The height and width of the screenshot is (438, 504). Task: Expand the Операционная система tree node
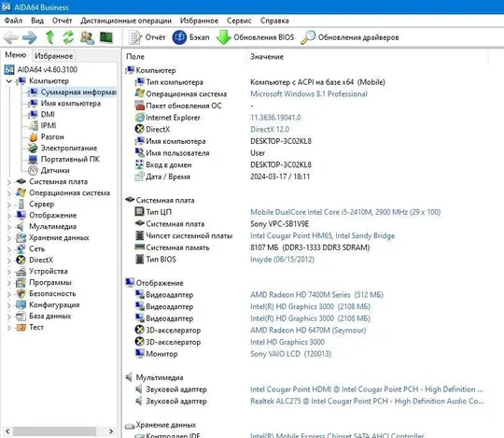pyautogui.click(x=9, y=193)
